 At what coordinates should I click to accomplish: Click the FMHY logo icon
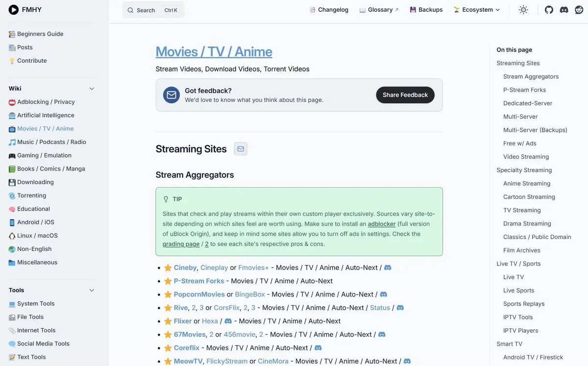click(x=14, y=9)
